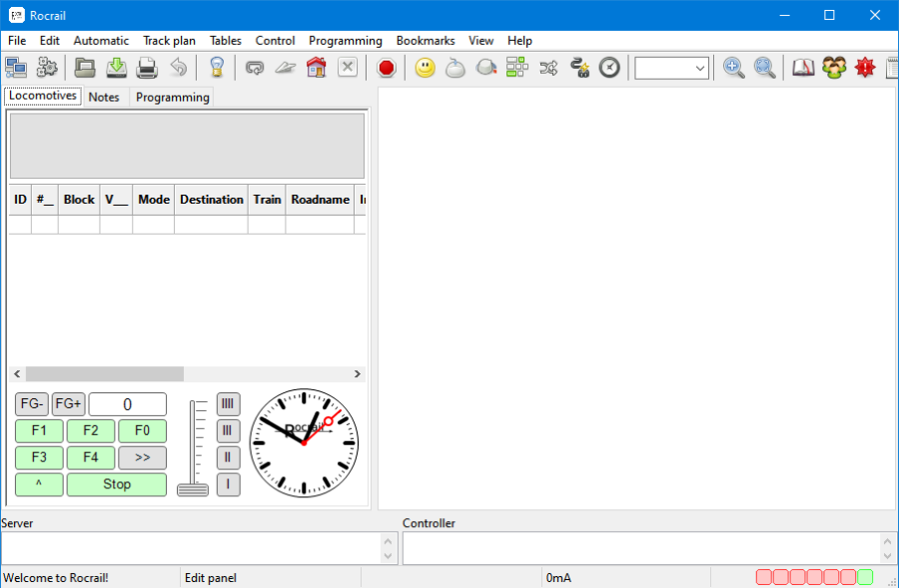
Task: Toggle the F0 locomotive lights button
Action: coord(142,431)
